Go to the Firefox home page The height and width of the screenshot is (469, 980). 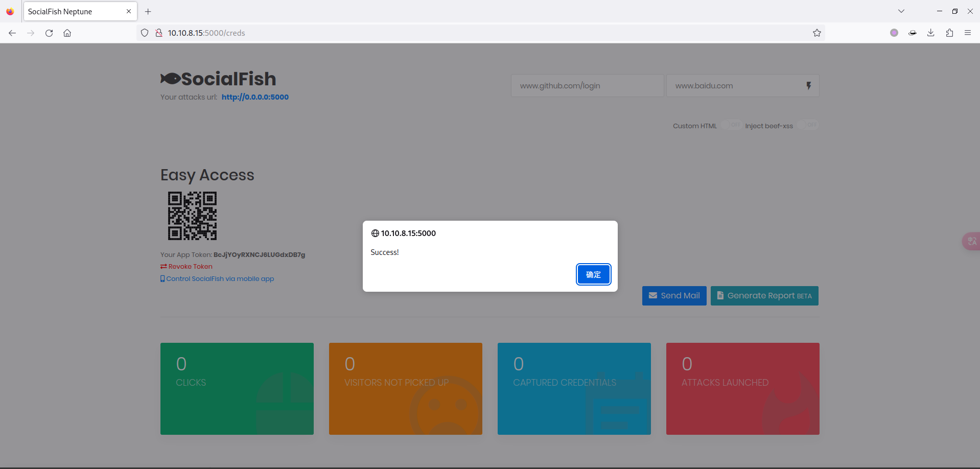[67, 33]
